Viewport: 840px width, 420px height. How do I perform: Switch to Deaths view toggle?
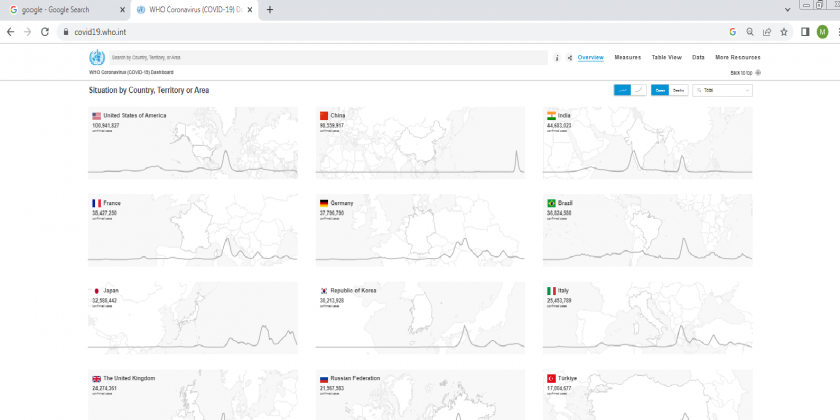click(679, 90)
